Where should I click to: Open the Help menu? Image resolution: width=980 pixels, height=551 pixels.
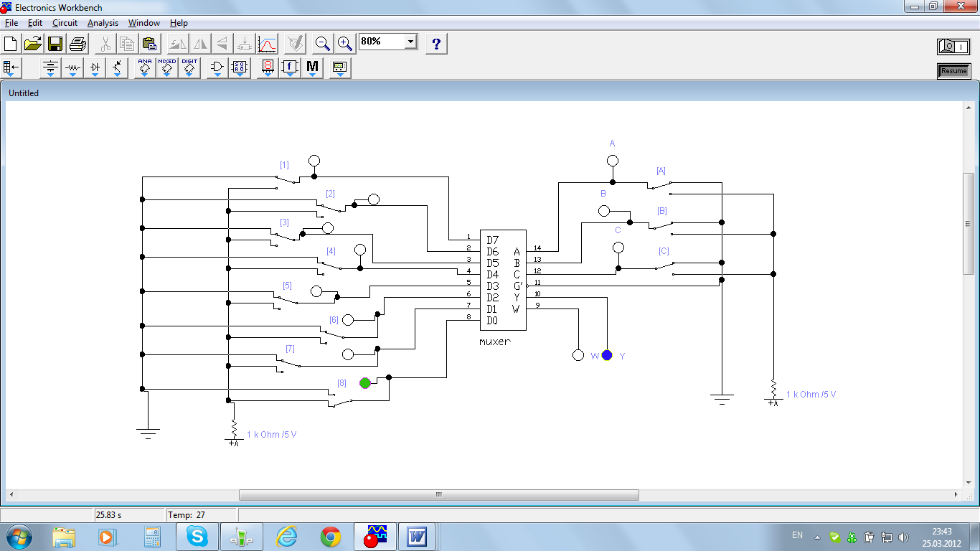pyautogui.click(x=179, y=23)
